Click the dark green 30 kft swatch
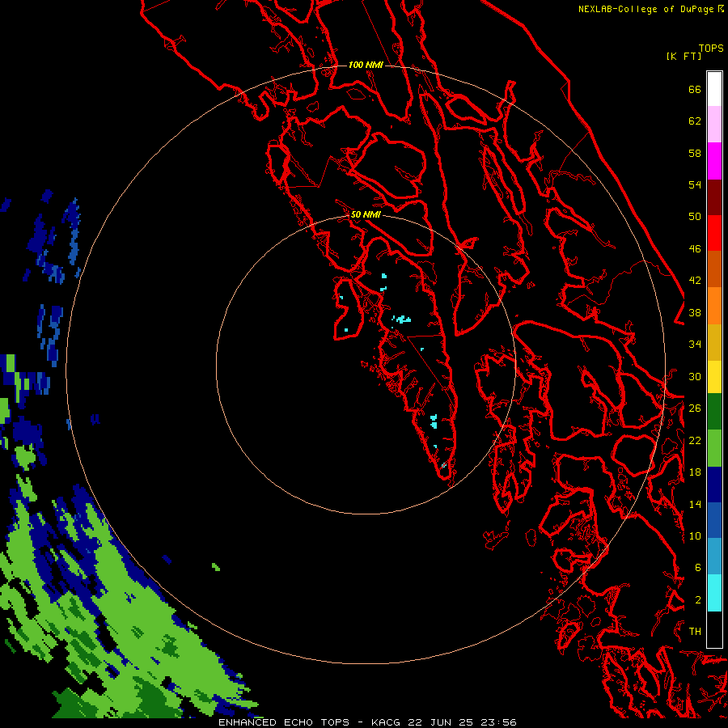This screenshot has width=728, height=728. 714,412
